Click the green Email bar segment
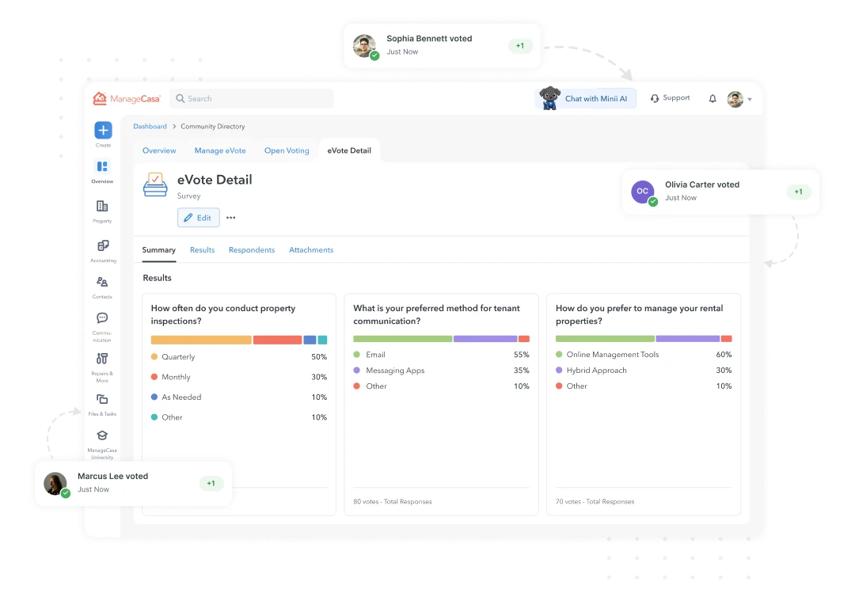Viewport: 855px width, 616px height. (402, 339)
